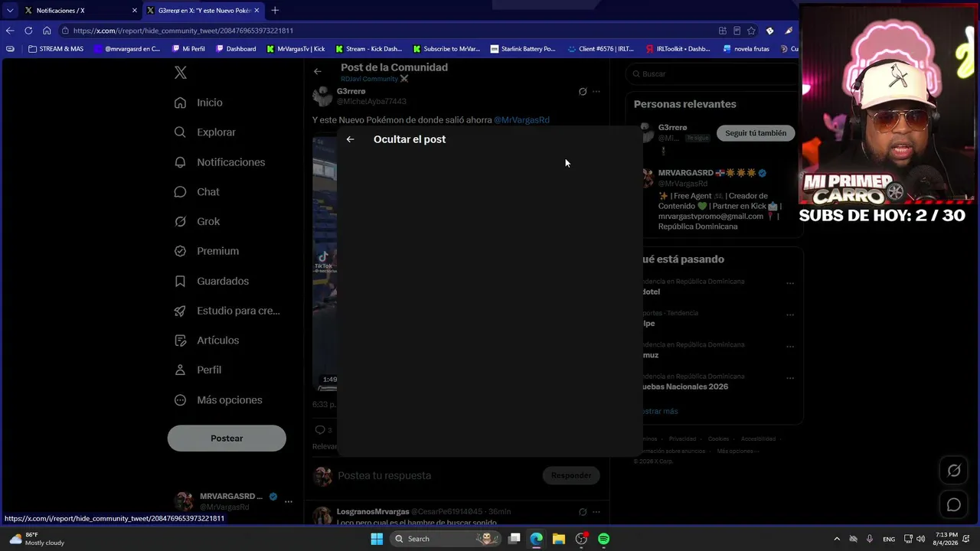Click the browser address bar URL
This screenshot has width=980, height=551.
click(x=184, y=31)
